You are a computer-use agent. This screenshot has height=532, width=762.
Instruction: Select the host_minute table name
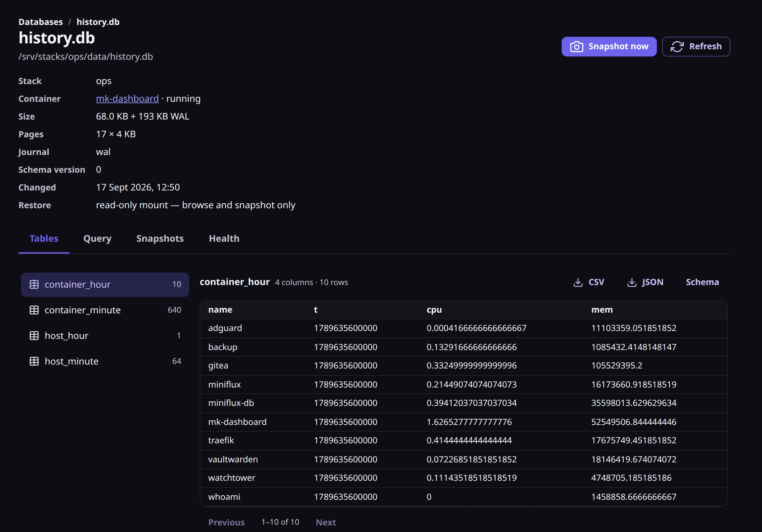pyautogui.click(x=71, y=361)
